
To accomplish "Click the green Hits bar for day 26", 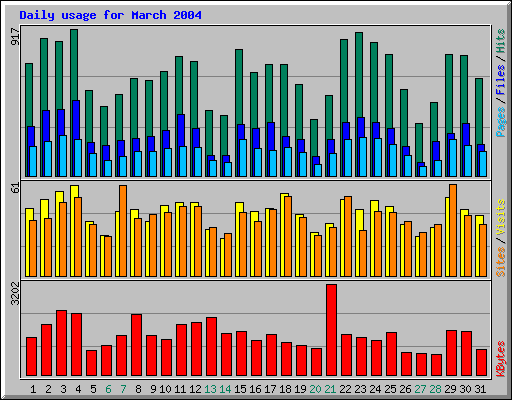I will tap(404, 117).
